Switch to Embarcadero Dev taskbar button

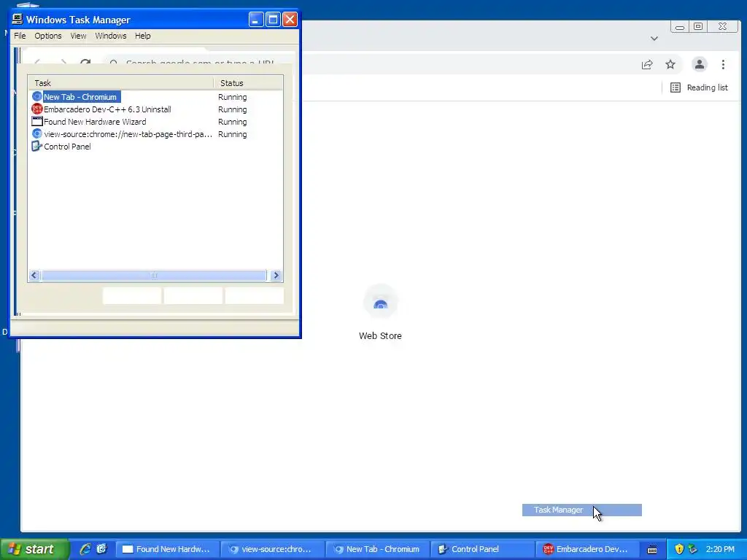[x=587, y=549]
